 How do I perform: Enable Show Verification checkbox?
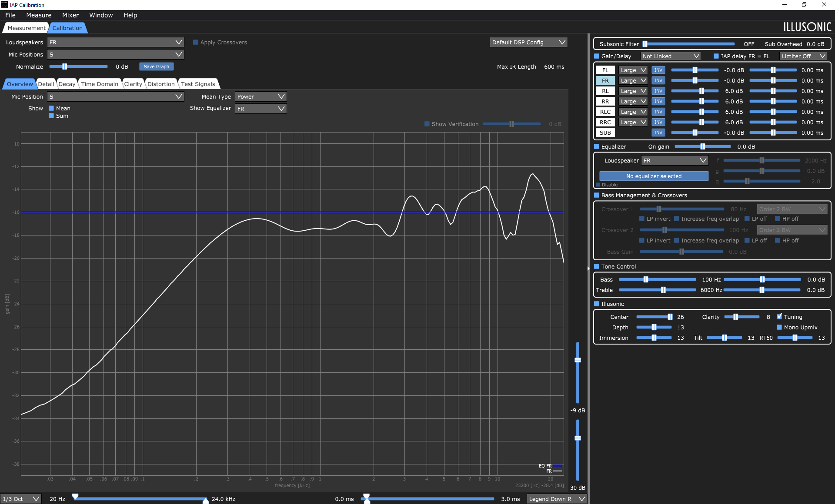tap(427, 124)
